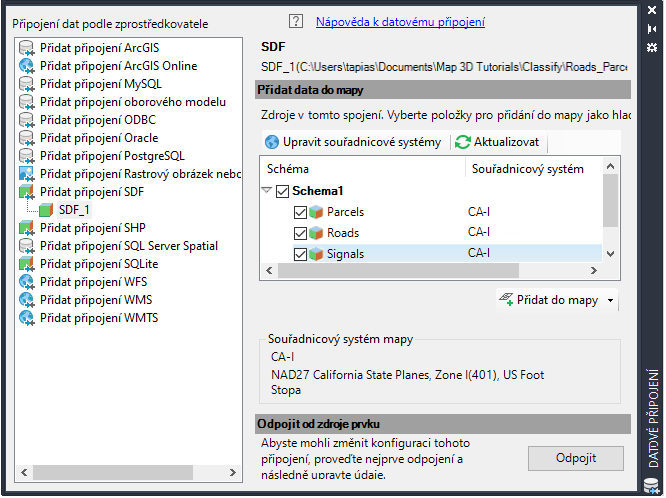The image size is (666, 498).
Task: Click the help question mark icon
Action: (x=295, y=21)
